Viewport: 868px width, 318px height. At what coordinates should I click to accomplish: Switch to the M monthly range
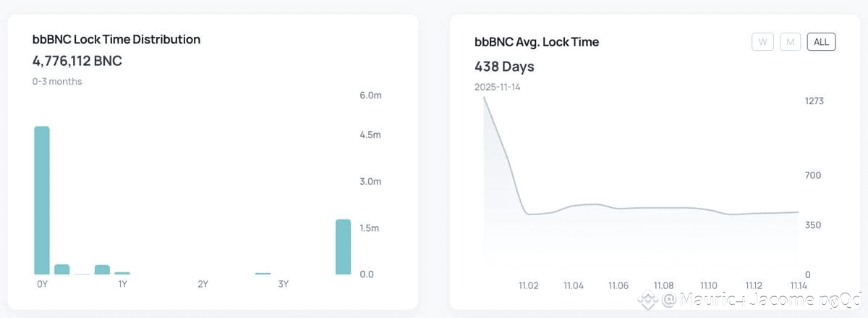pyautogui.click(x=790, y=42)
